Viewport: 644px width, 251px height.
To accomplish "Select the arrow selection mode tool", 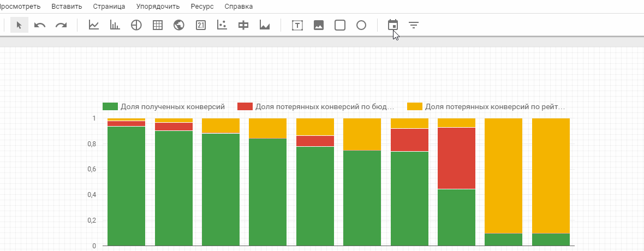I will [19, 25].
